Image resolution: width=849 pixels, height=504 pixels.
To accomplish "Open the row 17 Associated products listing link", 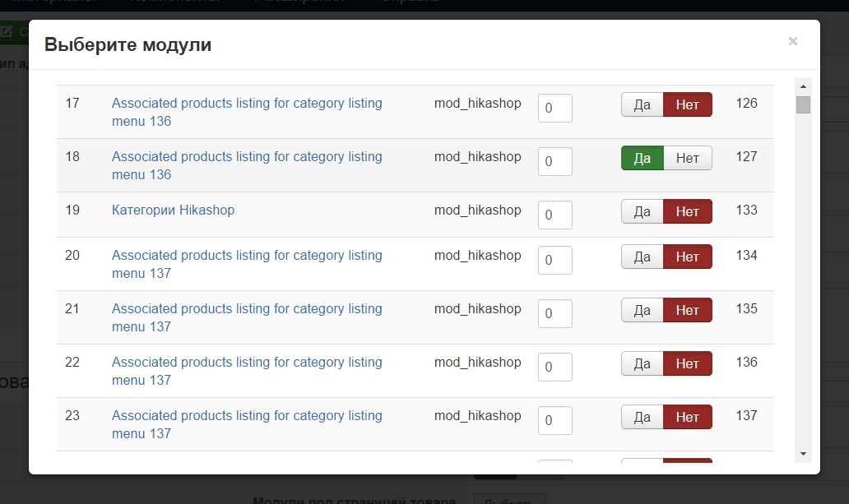I will [x=247, y=104].
